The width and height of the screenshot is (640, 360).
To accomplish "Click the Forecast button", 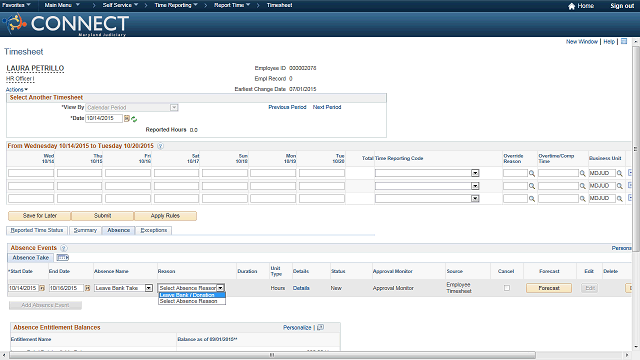I will [549, 288].
